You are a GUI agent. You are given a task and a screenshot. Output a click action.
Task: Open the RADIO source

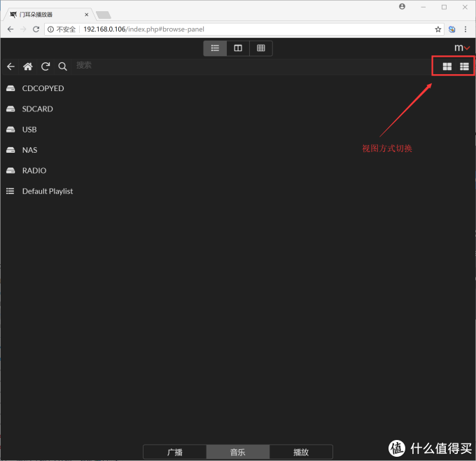coord(34,171)
